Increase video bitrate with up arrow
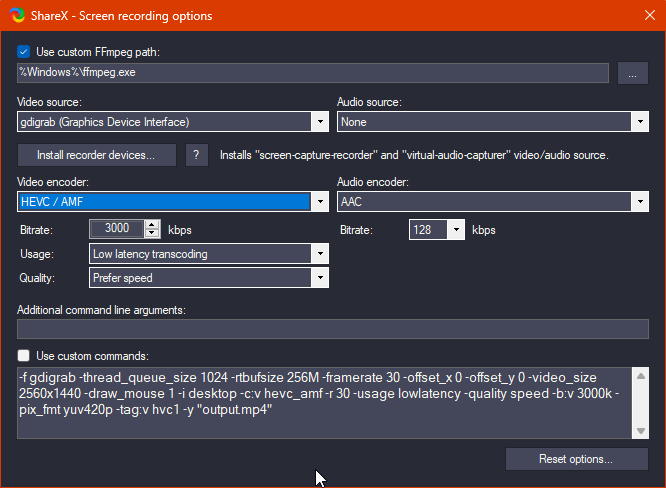This screenshot has height=488, width=666. [152, 225]
